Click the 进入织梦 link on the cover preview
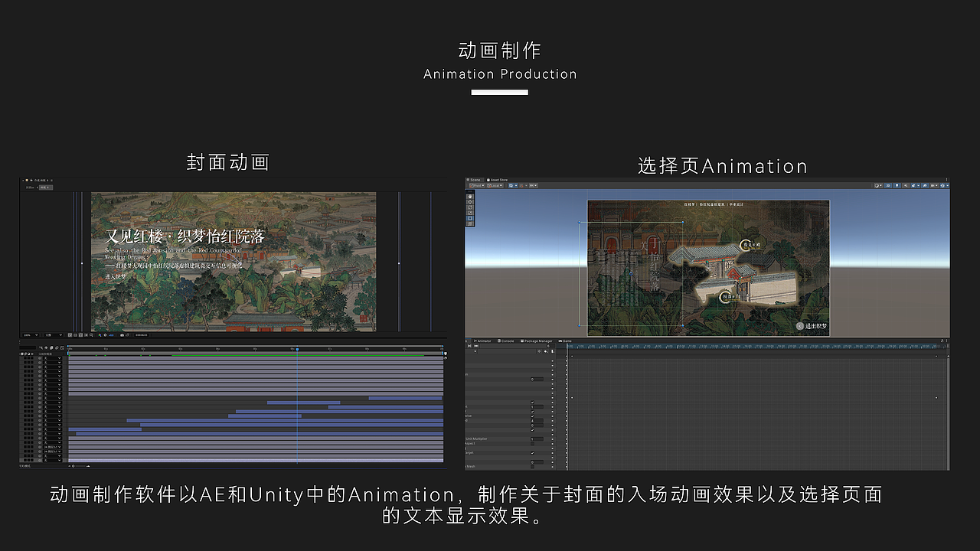Image resolution: width=980 pixels, height=551 pixels. click(x=116, y=276)
